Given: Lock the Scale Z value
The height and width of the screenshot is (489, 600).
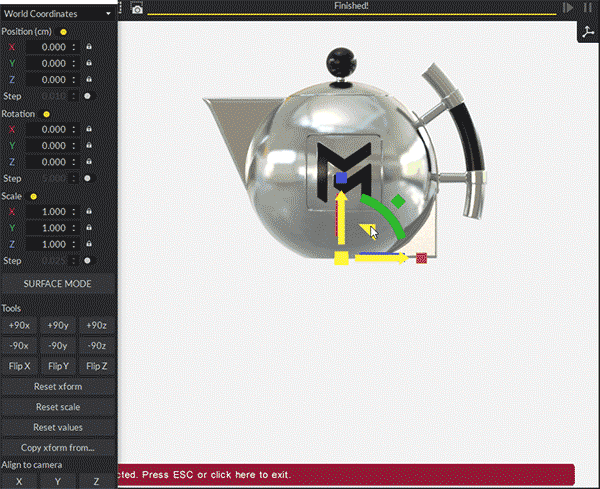Looking at the screenshot, I should click(89, 244).
